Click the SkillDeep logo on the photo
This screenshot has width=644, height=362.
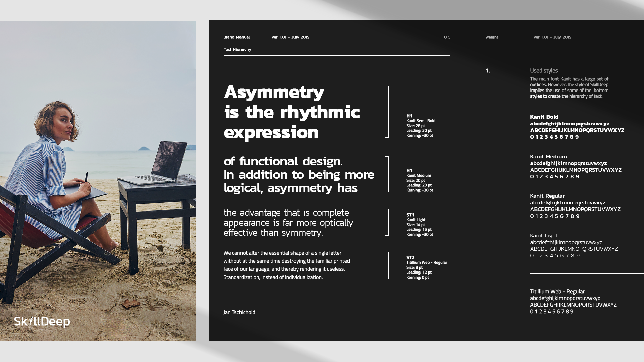click(x=42, y=322)
